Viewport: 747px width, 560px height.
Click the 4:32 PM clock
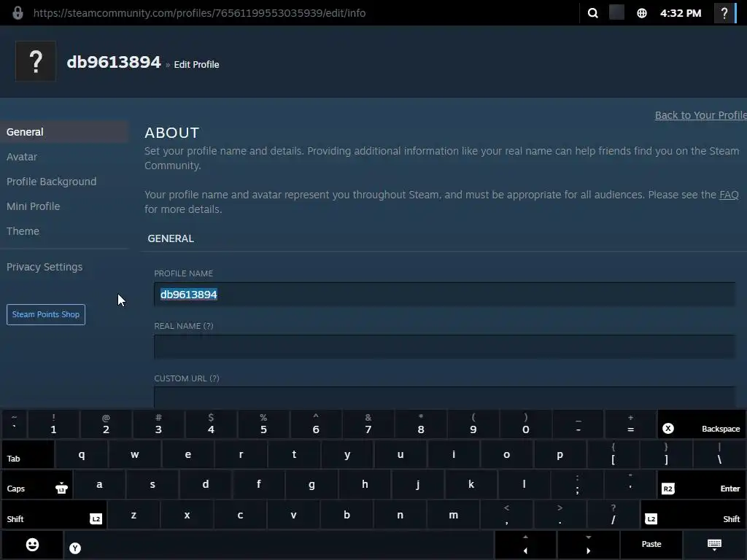tap(681, 13)
